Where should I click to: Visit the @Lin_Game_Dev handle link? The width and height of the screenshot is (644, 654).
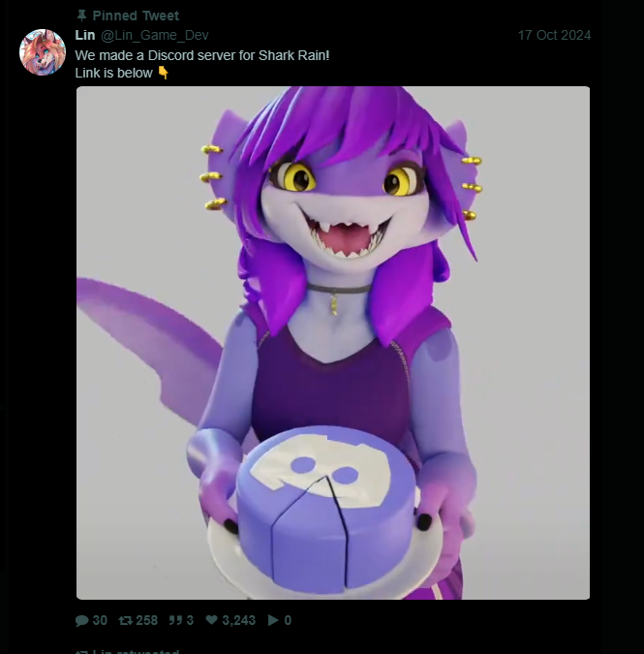click(155, 36)
